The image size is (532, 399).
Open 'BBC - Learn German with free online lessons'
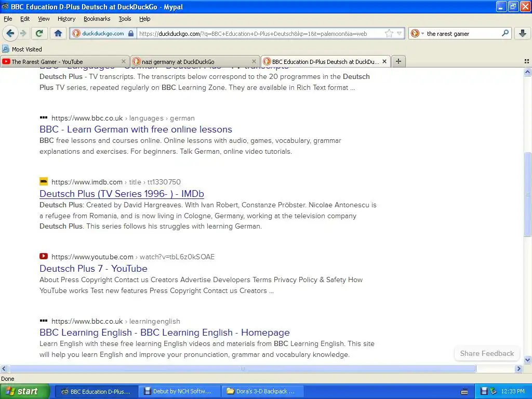pyautogui.click(x=136, y=129)
